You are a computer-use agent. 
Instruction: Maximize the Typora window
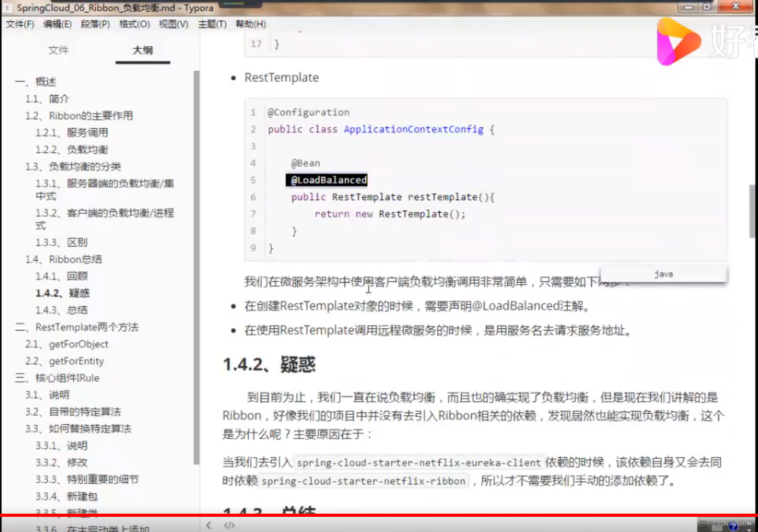pyautogui.click(x=707, y=6)
